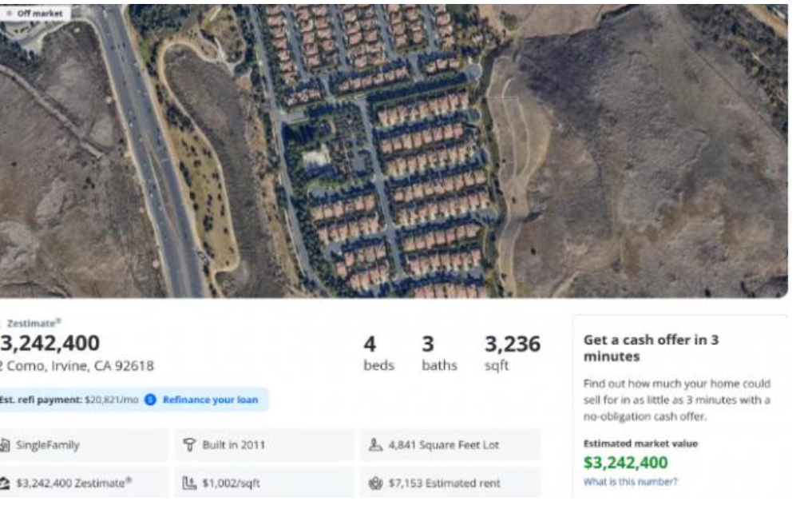This screenshot has height=505, width=812.
Task: Click the Get a cash offer heading
Action: click(x=651, y=348)
